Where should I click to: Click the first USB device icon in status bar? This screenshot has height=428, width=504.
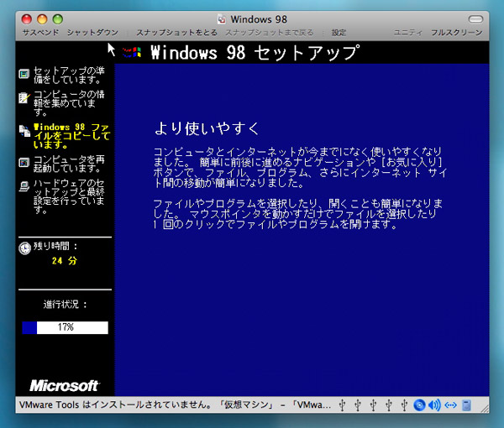pyautogui.click(x=343, y=405)
